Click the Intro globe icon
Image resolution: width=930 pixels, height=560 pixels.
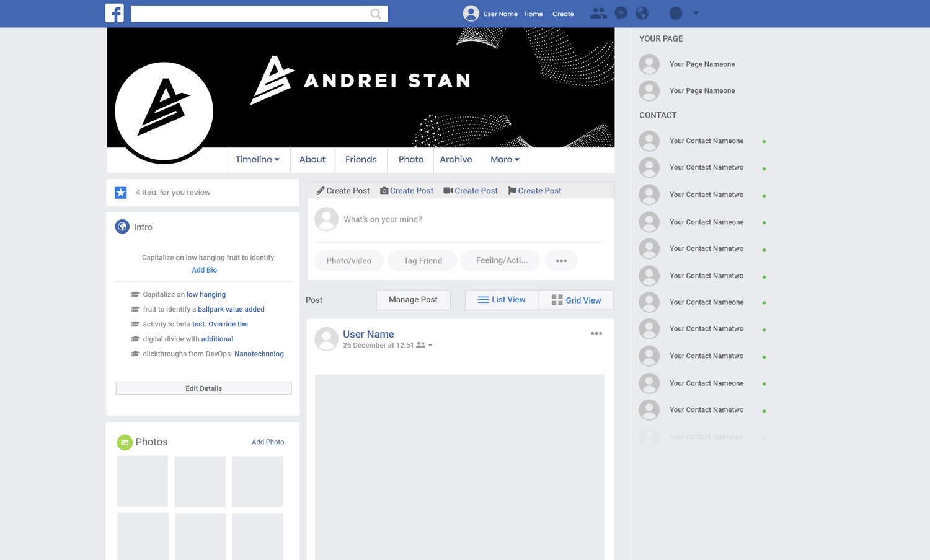(x=122, y=227)
